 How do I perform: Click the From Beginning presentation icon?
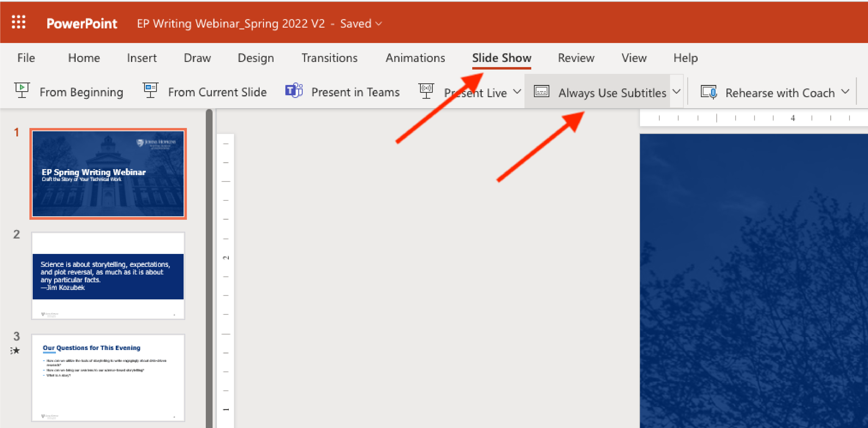click(x=22, y=91)
